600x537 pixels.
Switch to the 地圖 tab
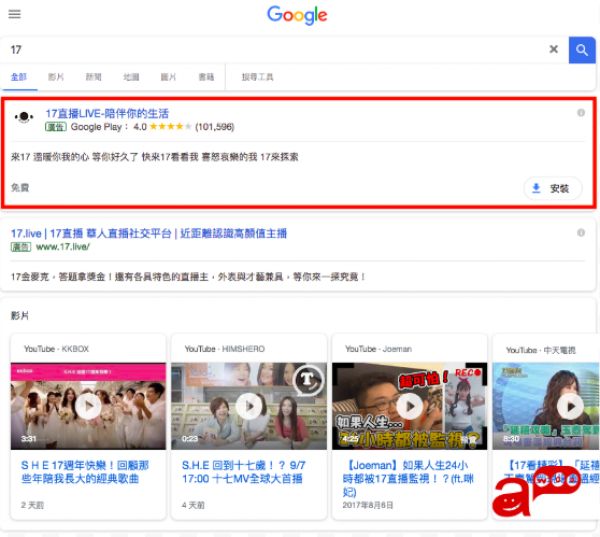click(x=131, y=77)
